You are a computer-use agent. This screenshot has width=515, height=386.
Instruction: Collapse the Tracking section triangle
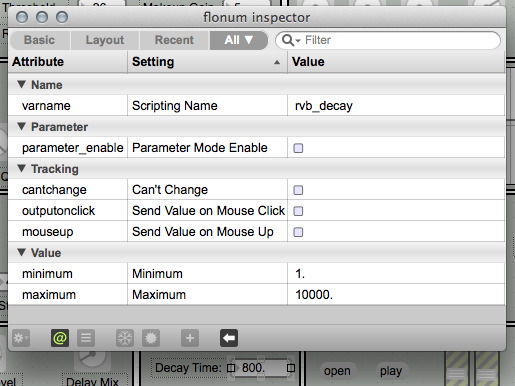pos(22,168)
